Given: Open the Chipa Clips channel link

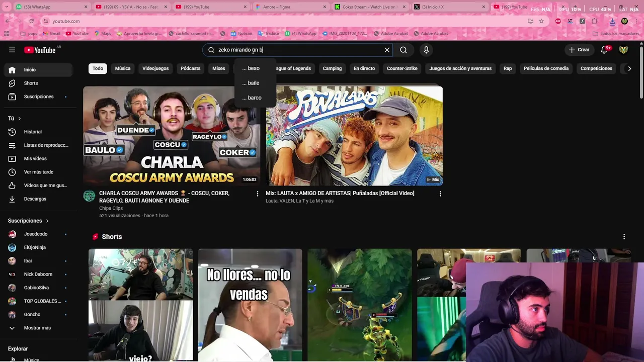Looking at the screenshot, I should (111, 208).
